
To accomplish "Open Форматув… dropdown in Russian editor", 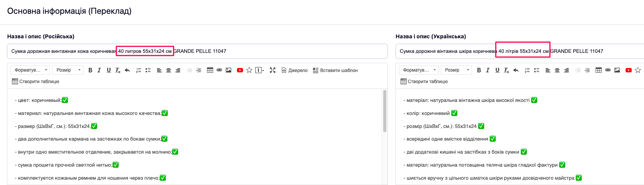I will point(30,70).
